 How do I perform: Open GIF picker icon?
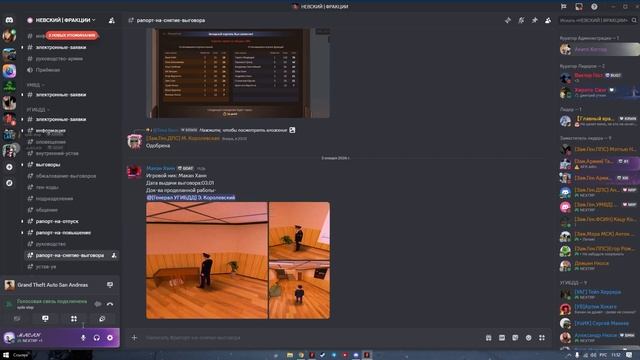tap(502, 338)
